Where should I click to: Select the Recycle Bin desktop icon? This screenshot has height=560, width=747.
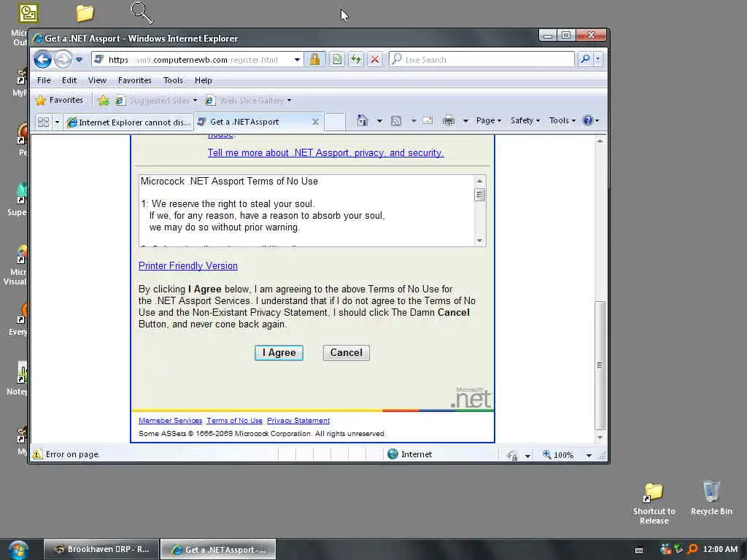[x=711, y=497]
